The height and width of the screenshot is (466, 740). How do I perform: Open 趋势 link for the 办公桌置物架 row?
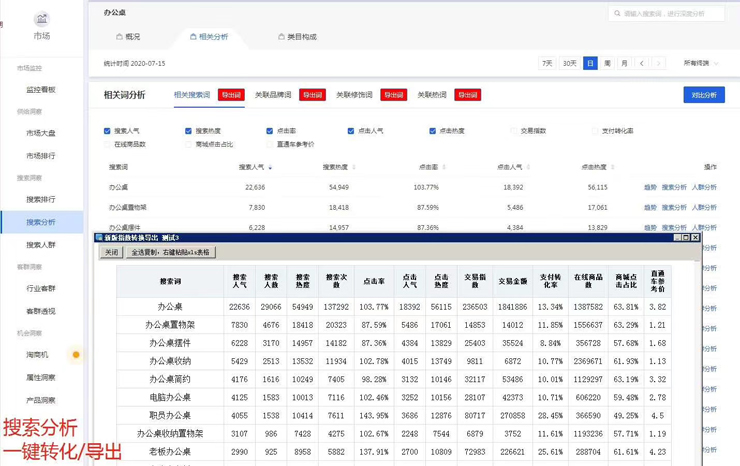click(x=650, y=207)
